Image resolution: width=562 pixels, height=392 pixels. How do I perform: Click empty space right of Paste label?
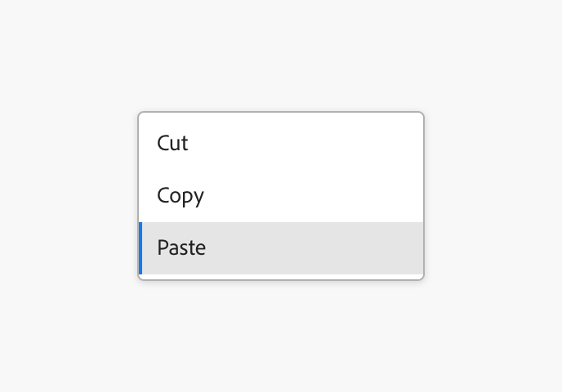pyautogui.click(x=327, y=247)
